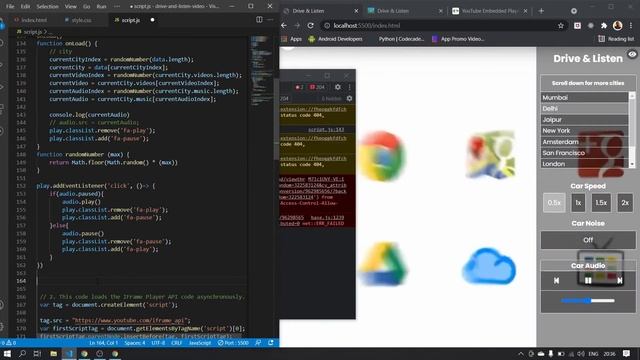Toggle panel visibility with eye icon
640x360 pixels.
tap(632, 54)
